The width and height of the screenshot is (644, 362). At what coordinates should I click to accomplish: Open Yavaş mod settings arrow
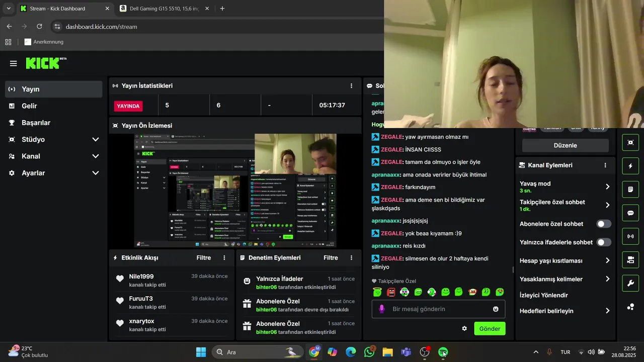coord(607,187)
